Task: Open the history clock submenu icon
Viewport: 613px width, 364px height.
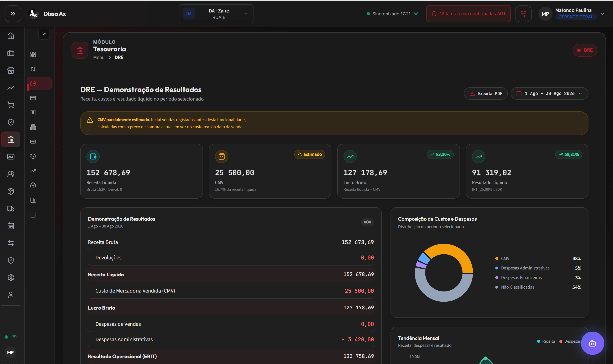Action: [33, 156]
